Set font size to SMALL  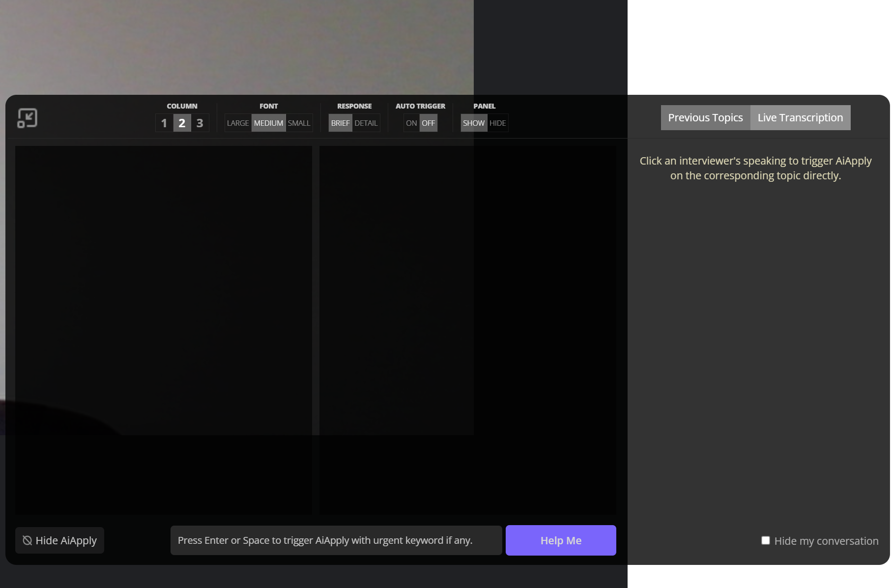click(299, 123)
